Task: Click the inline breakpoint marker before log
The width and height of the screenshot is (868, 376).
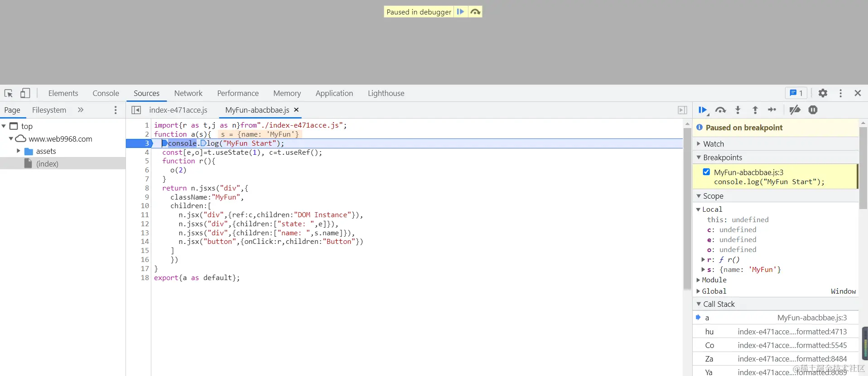Action: pyautogui.click(x=203, y=143)
